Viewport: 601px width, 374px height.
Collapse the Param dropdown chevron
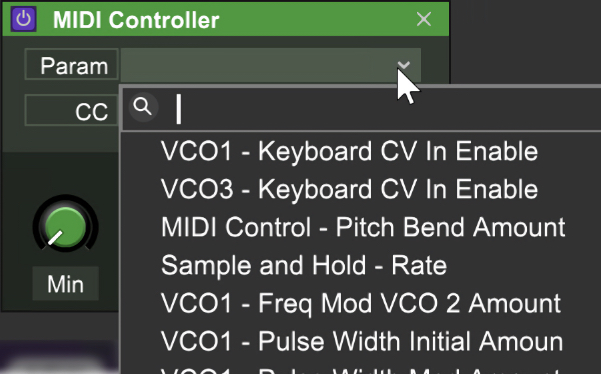pyautogui.click(x=403, y=65)
